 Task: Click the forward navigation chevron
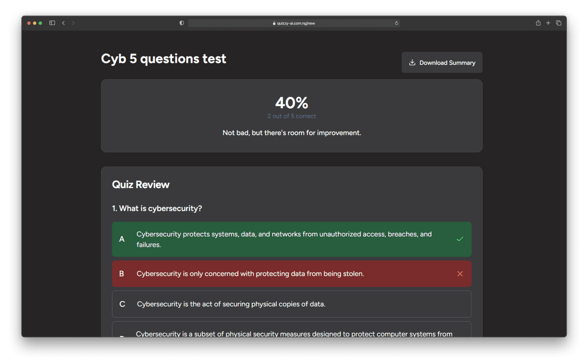click(x=73, y=23)
